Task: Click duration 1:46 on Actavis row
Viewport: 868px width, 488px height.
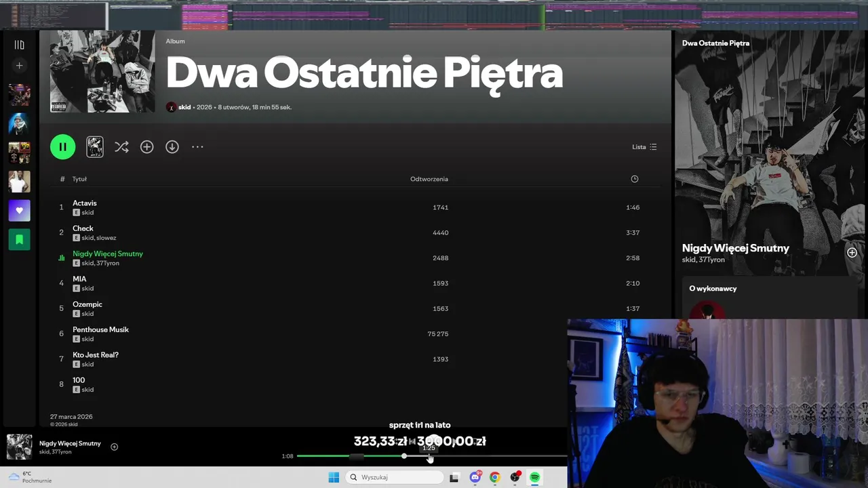Action: (x=633, y=207)
